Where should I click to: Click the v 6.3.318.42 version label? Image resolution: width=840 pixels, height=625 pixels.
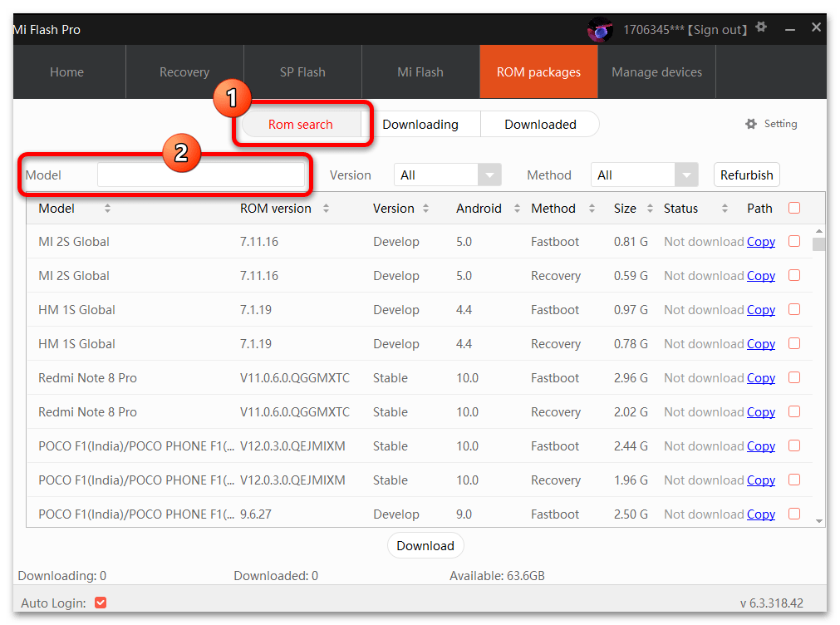(771, 603)
